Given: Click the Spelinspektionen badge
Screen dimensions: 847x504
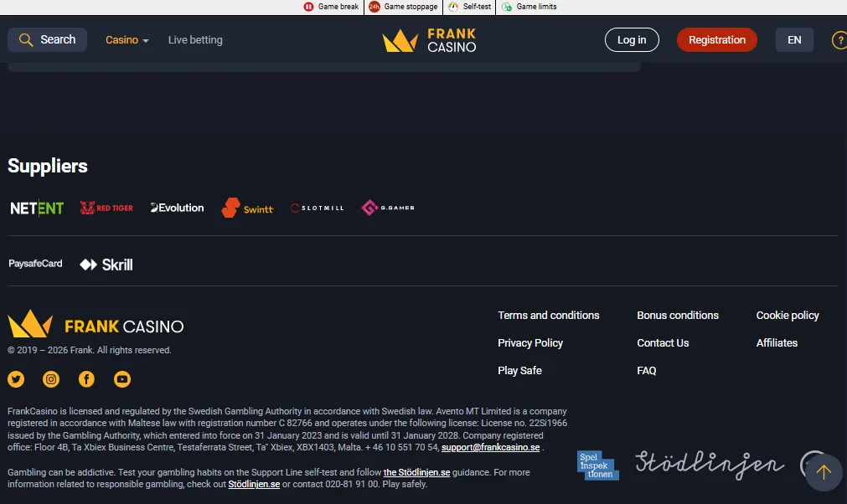Looking at the screenshot, I should (598, 465).
